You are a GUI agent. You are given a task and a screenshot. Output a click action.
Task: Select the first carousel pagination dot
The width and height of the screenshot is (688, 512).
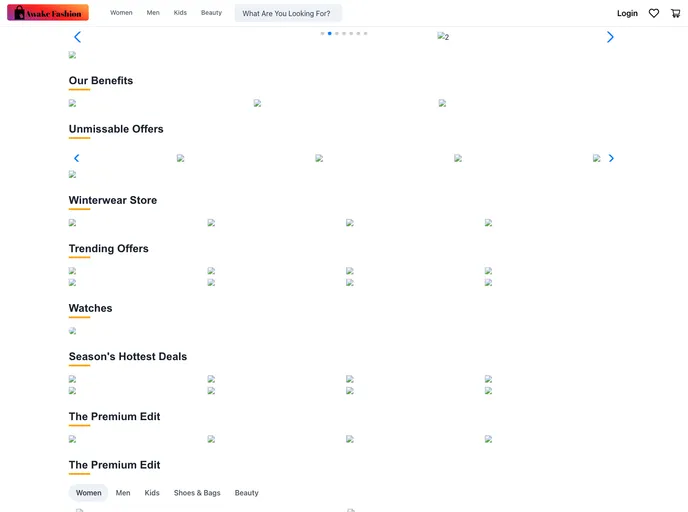click(x=322, y=33)
